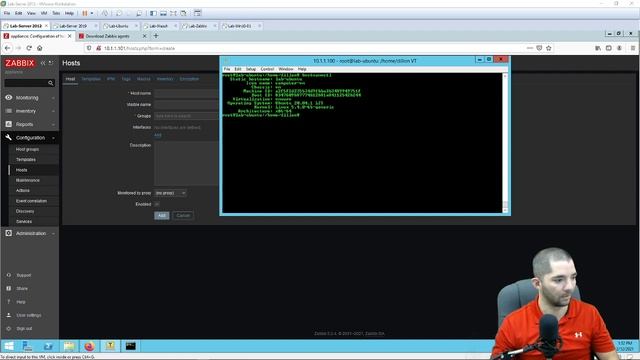
Task: Click the VMware pause VM icon
Action: 85,13
